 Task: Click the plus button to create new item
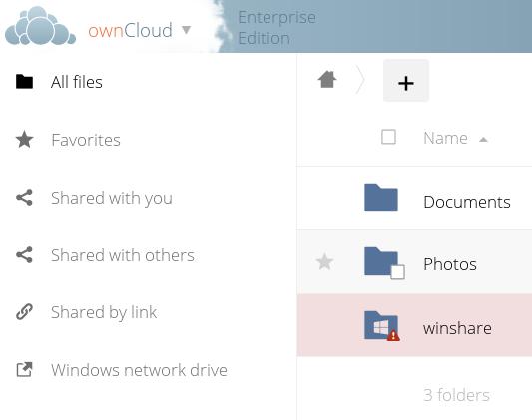(x=406, y=81)
